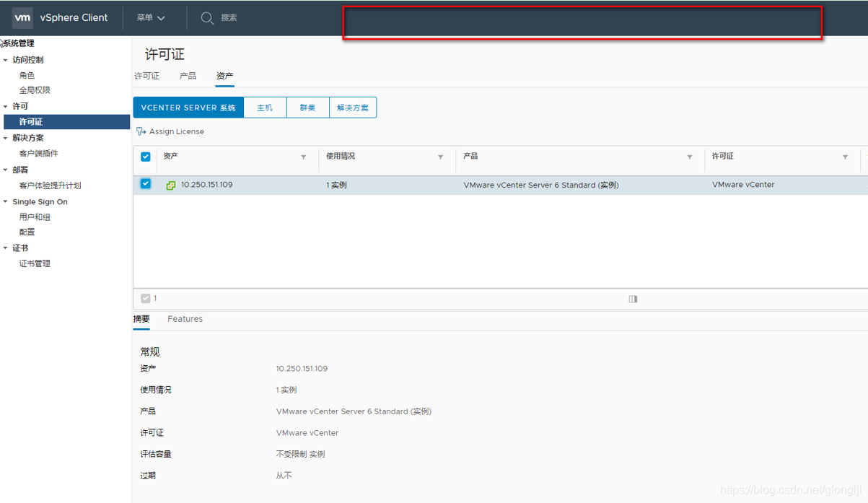
Task: Show the 群集 assets
Action: [307, 108]
